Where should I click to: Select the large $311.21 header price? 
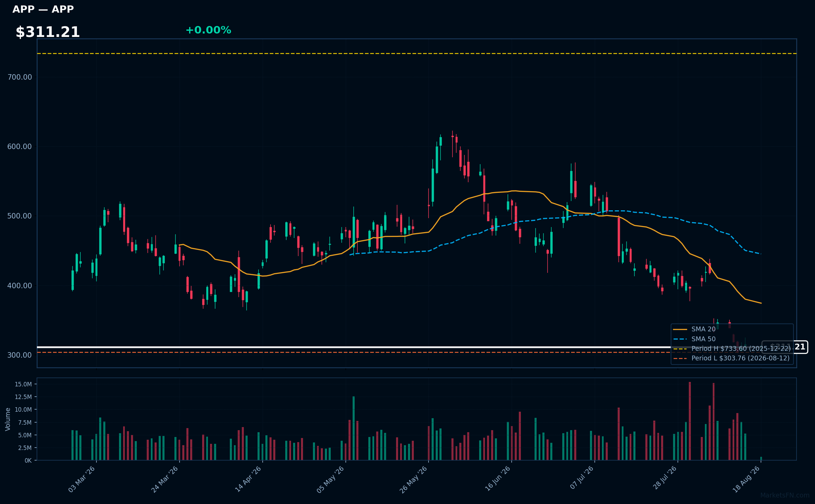[48, 32]
